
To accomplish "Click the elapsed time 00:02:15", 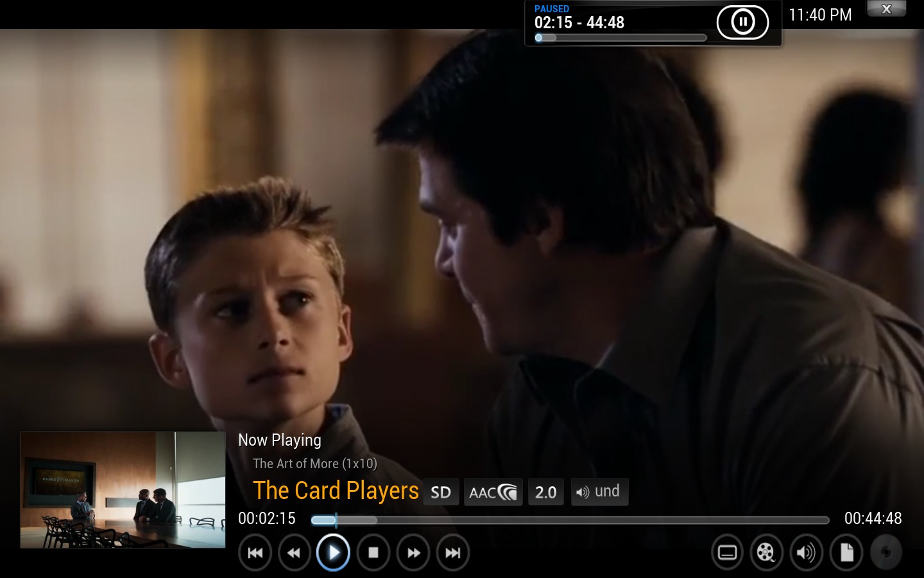I will click(267, 518).
